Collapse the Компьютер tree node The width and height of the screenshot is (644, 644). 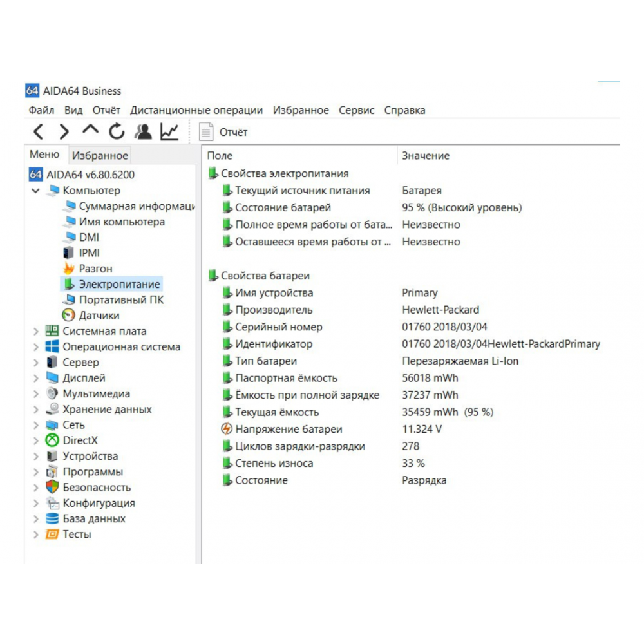pos(35,191)
